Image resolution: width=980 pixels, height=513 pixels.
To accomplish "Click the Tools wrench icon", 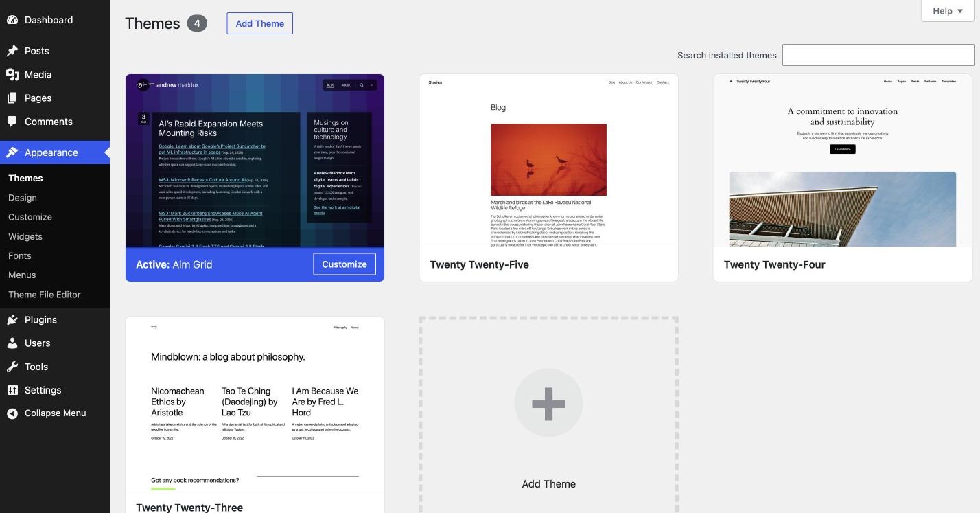I will click(x=12, y=367).
